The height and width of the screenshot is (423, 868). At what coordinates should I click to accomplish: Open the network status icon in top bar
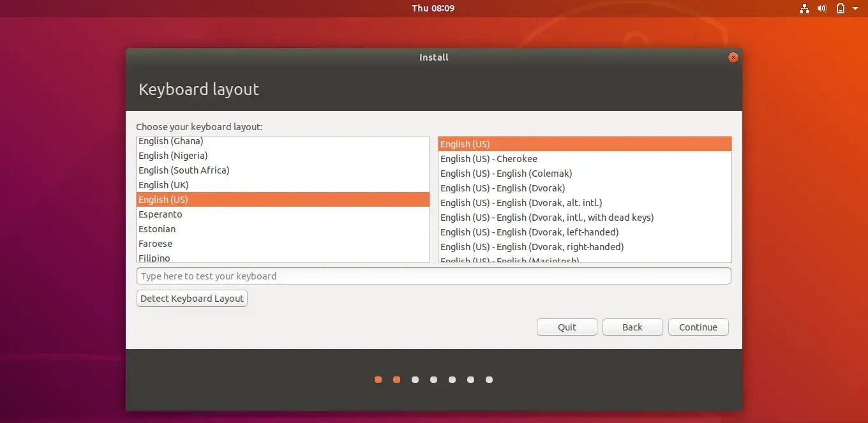point(804,8)
